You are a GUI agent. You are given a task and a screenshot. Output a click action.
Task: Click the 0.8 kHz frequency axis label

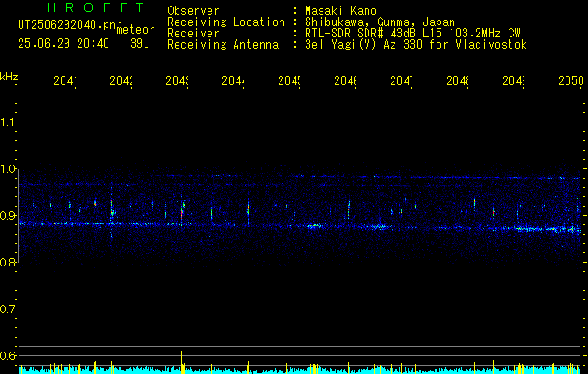click(8, 262)
